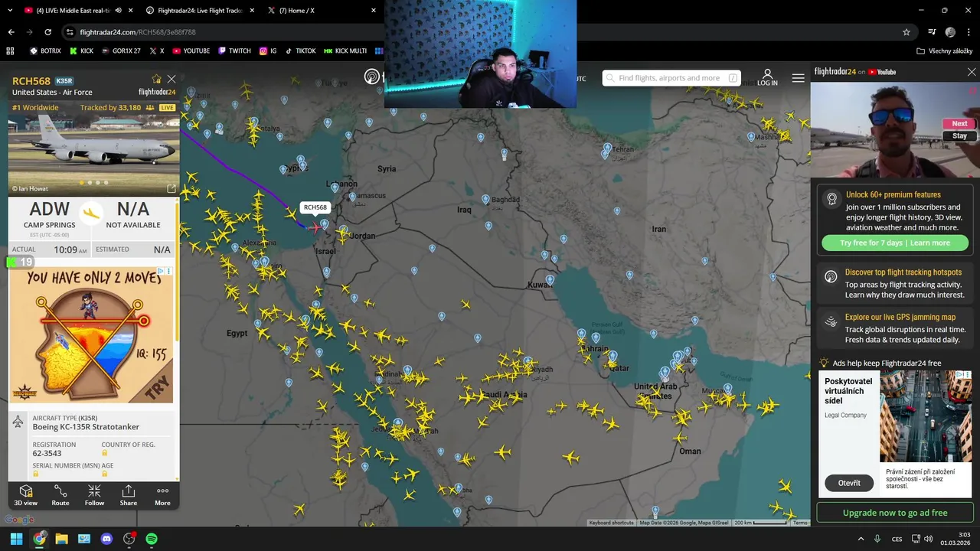Show the Route for the selected flight
This screenshot has width=980, height=551.
60,495
